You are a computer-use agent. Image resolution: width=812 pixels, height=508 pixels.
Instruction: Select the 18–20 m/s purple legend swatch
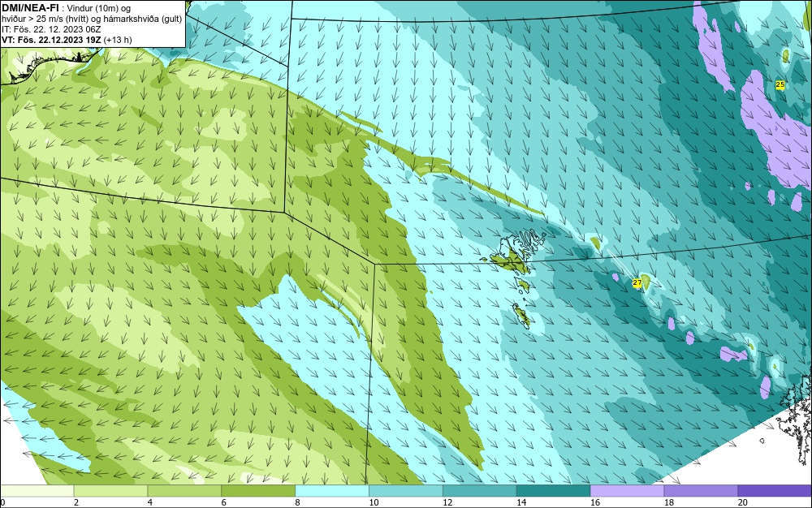[701, 491]
